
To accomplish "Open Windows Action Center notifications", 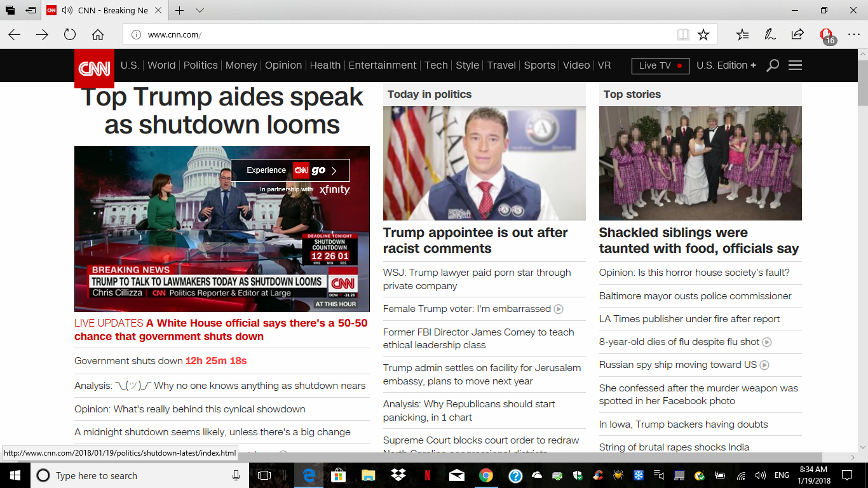I will click(x=847, y=475).
